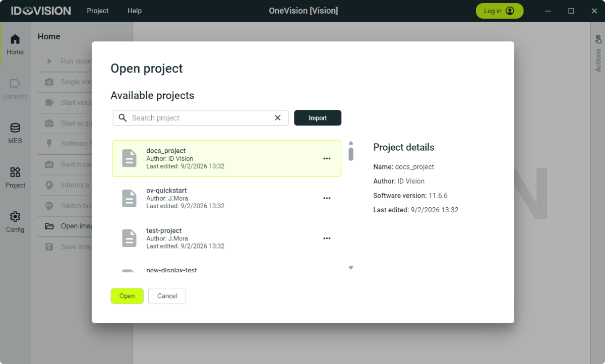Open the options menu for ov-quickstart

[x=327, y=198]
